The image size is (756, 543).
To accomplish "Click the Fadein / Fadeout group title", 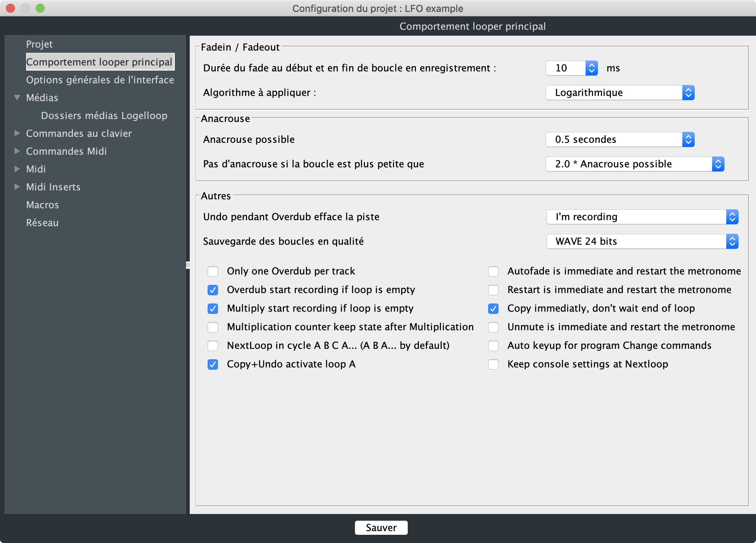I will [240, 47].
